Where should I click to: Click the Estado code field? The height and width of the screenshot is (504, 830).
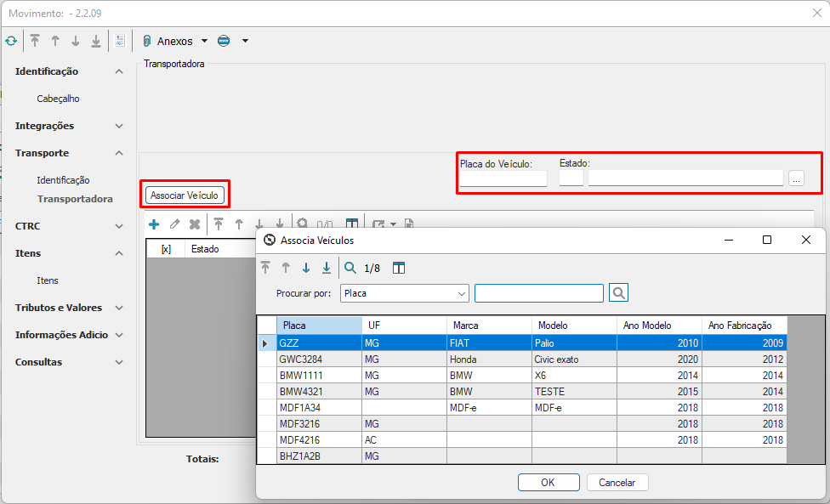click(571, 178)
